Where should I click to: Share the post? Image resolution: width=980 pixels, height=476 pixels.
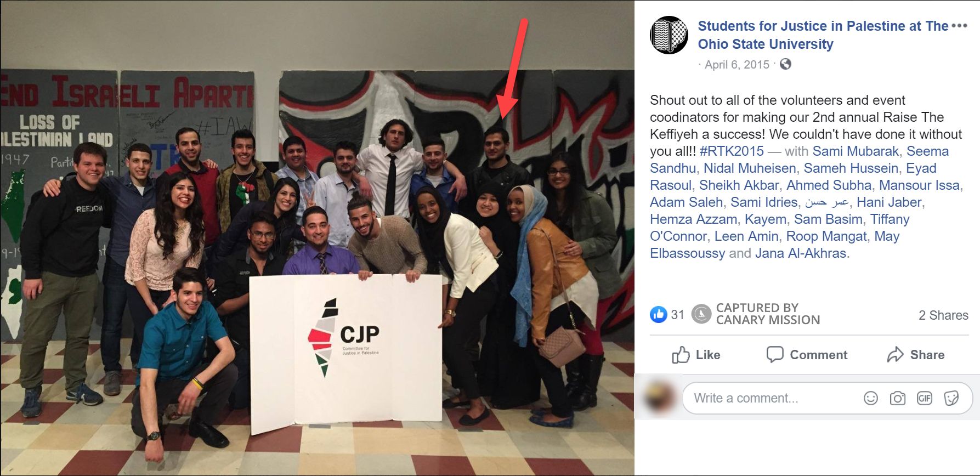pos(916,355)
